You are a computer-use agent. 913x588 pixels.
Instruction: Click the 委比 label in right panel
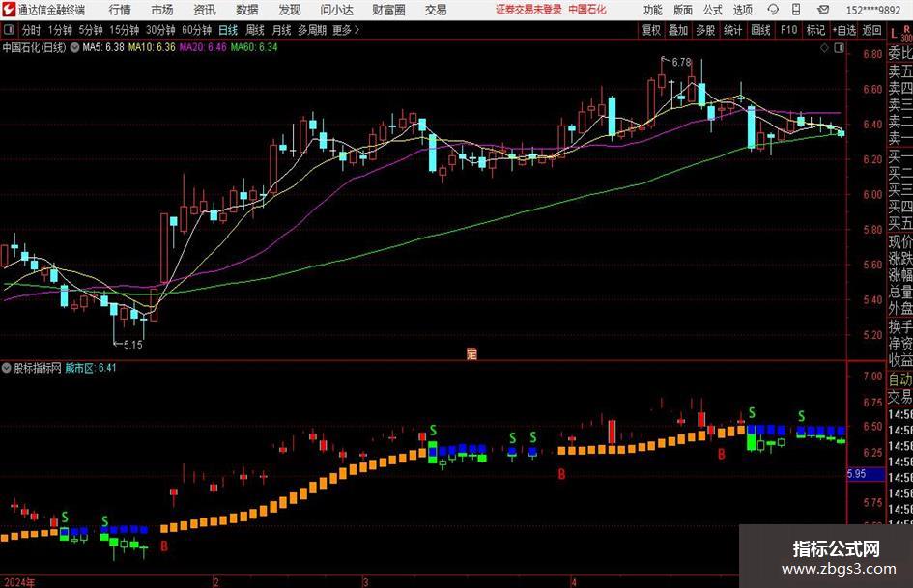point(900,53)
